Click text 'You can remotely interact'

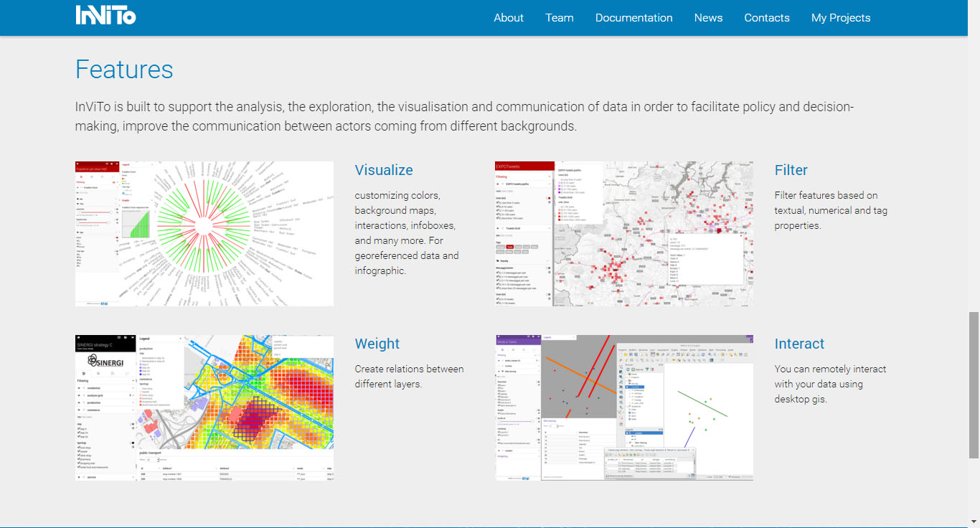pos(831,369)
